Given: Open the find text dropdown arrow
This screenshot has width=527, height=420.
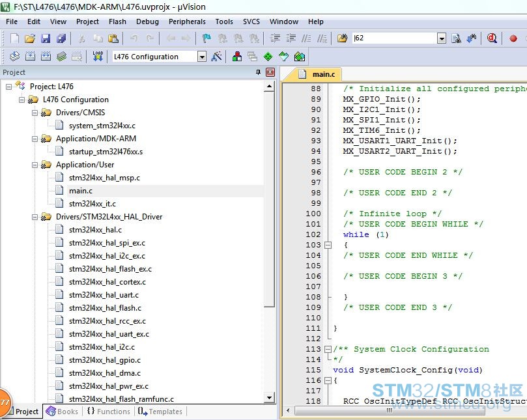Looking at the screenshot, I should pyautogui.click(x=442, y=38).
